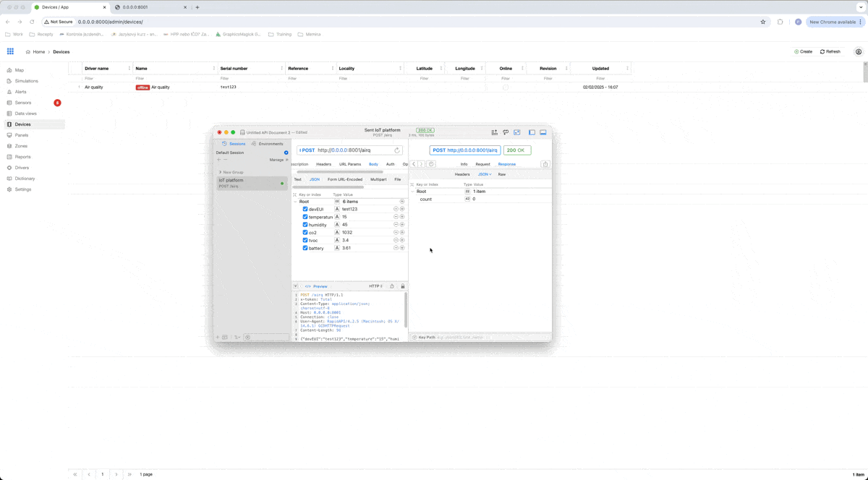Image resolution: width=868 pixels, height=480 pixels.
Task: Bookmark this page with the star icon
Action: click(x=763, y=22)
